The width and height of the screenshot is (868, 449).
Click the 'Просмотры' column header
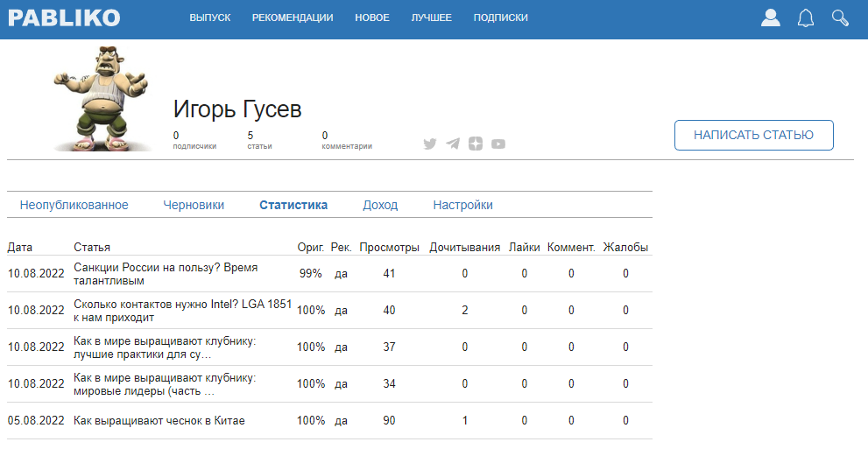[389, 247]
